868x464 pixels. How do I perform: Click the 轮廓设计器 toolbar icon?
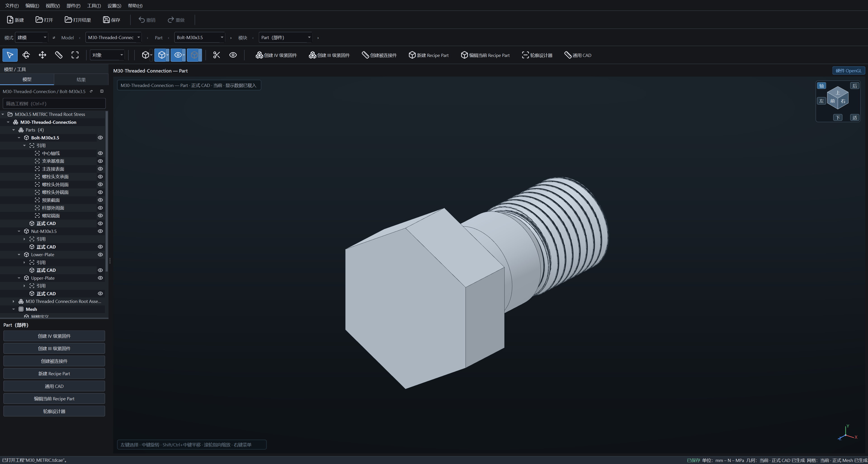[525, 55]
